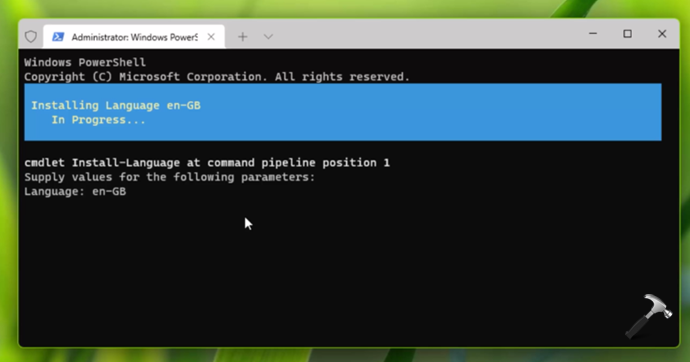Click 'Supply values for the following parameters' line
The height and width of the screenshot is (362, 690).
pos(170,177)
